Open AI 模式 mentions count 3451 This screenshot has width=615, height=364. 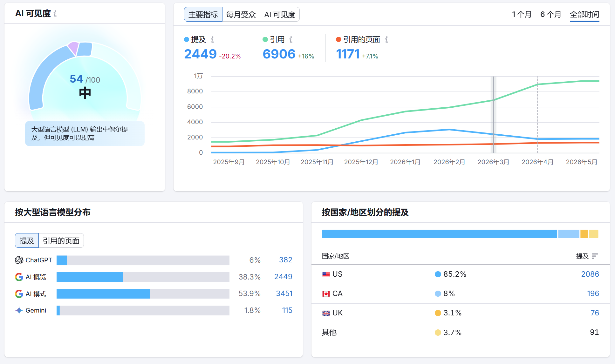point(284,293)
